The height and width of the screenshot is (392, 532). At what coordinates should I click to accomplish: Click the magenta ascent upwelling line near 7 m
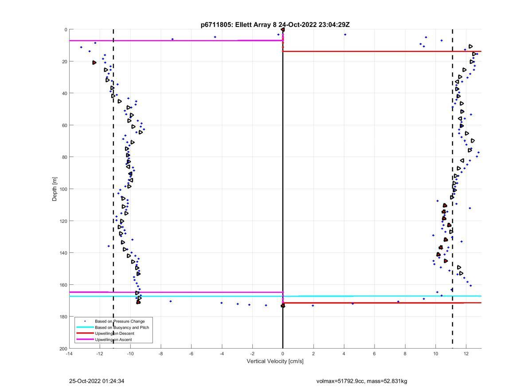[176, 40]
